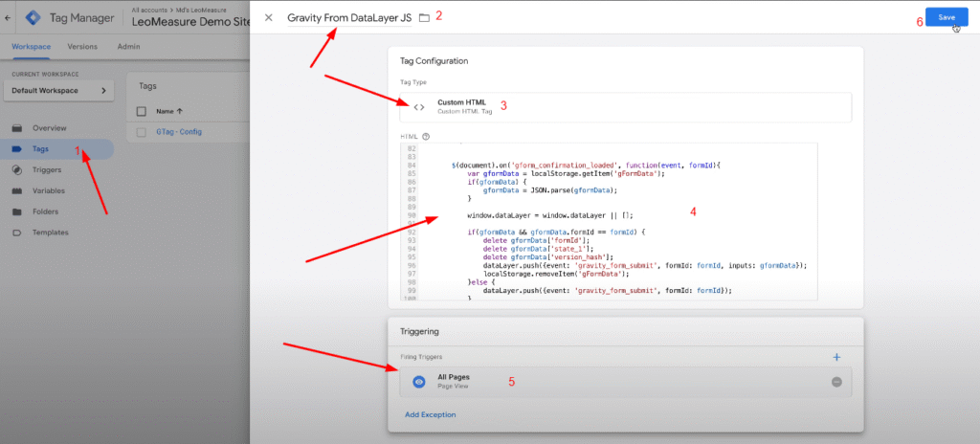
Task: Switch to the Admin tab
Action: pyautogui.click(x=128, y=47)
